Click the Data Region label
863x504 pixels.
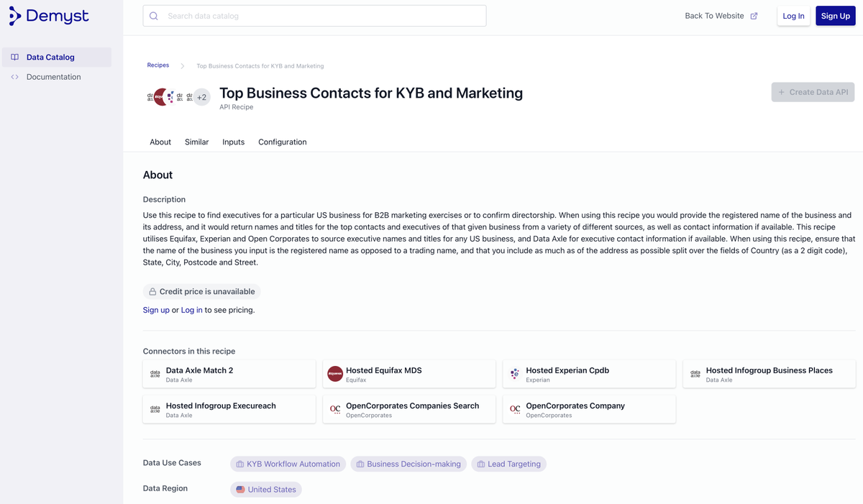point(165,488)
